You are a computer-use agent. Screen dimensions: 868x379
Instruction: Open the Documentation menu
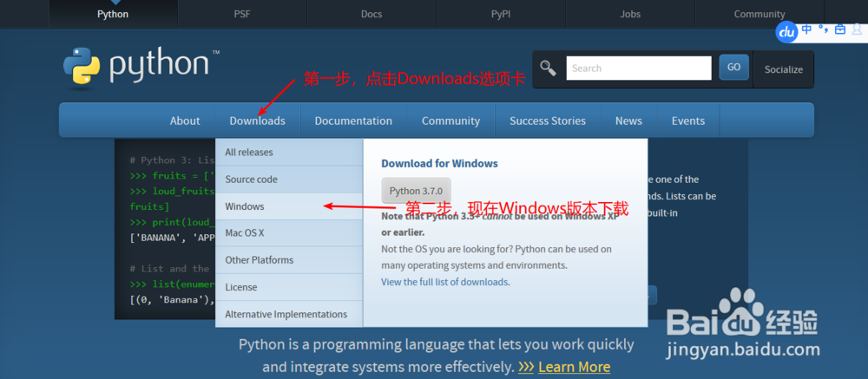click(x=353, y=121)
